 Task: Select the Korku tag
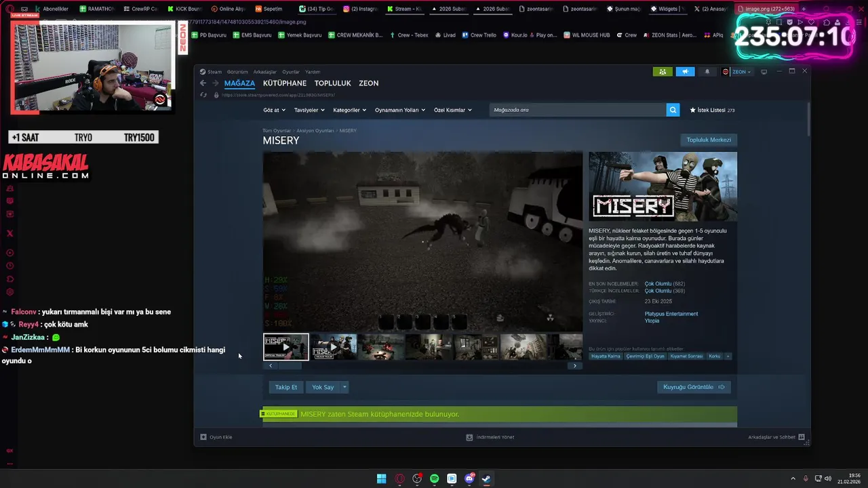tap(715, 356)
